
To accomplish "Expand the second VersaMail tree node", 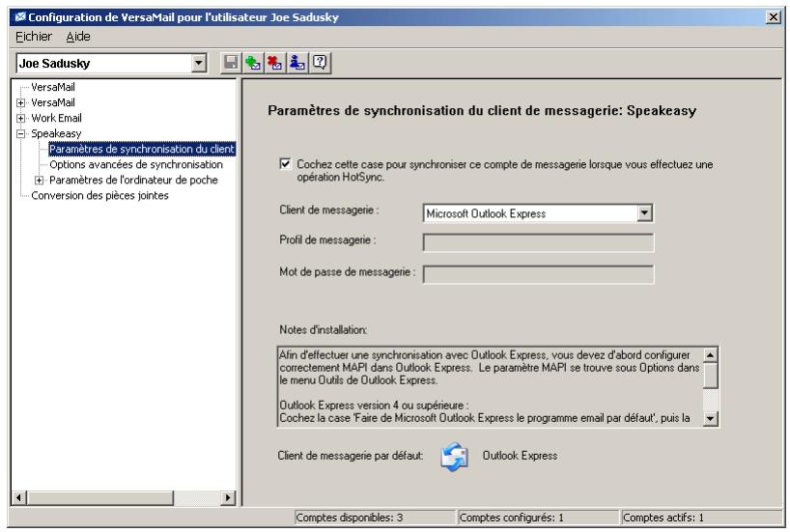I will pyautogui.click(x=20, y=102).
